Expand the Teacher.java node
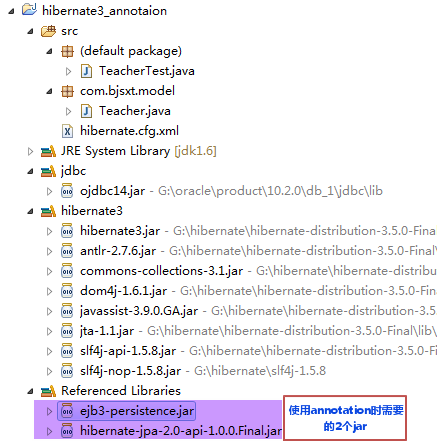The image size is (437, 445). (68, 111)
